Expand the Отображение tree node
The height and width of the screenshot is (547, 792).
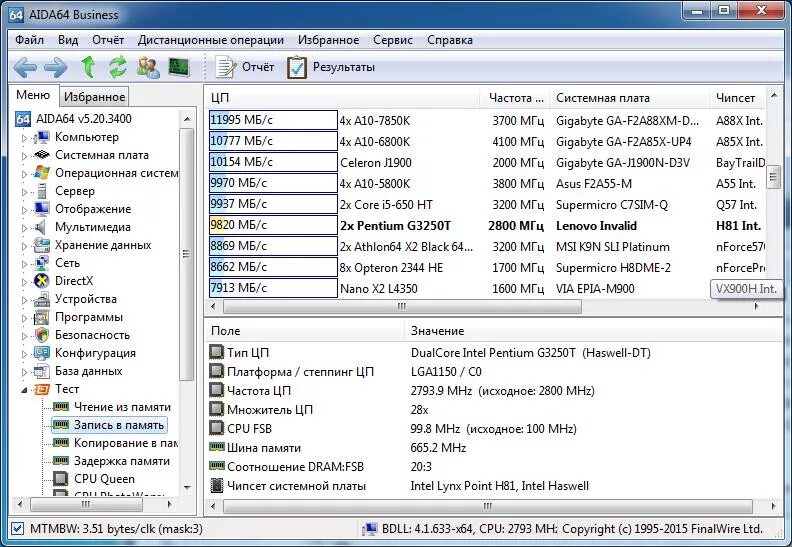pos(24,210)
